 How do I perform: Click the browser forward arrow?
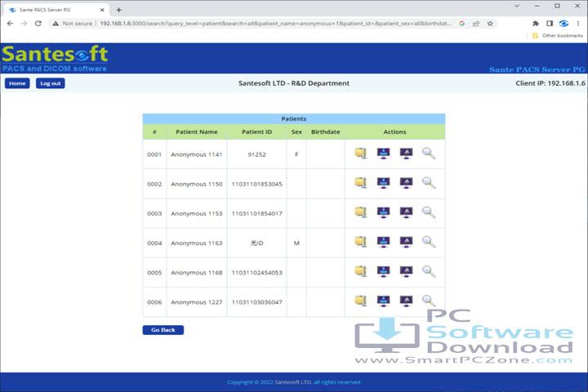point(24,23)
